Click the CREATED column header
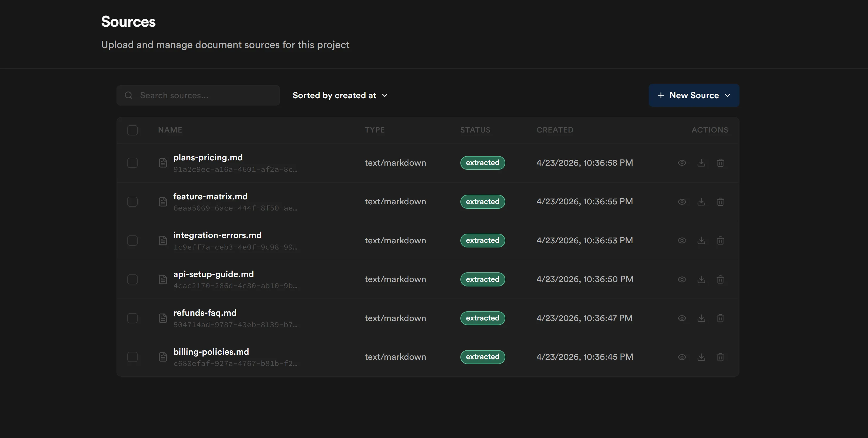The image size is (868, 438). coord(555,130)
